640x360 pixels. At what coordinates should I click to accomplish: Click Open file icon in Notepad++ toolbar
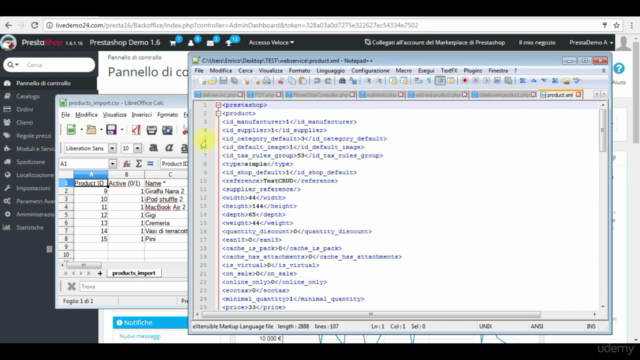pyautogui.click(x=212, y=81)
